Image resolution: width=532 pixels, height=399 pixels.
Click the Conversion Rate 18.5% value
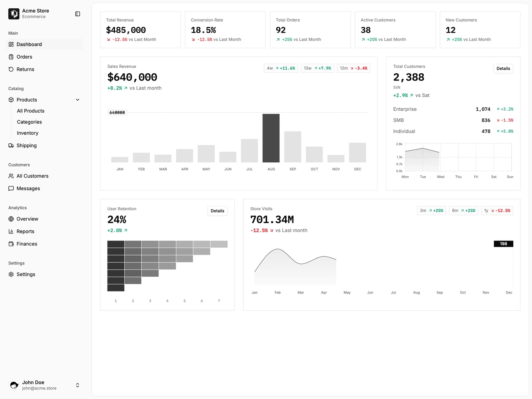pyautogui.click(x=203, y=30)
